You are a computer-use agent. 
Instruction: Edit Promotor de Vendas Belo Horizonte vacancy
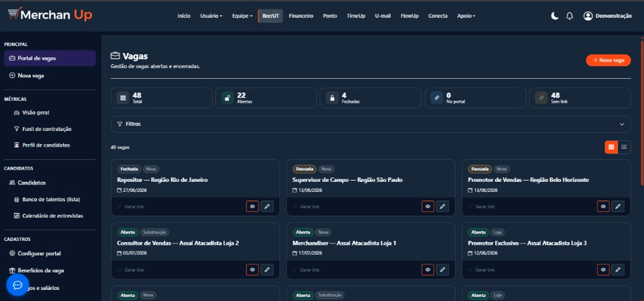[618, 206]
